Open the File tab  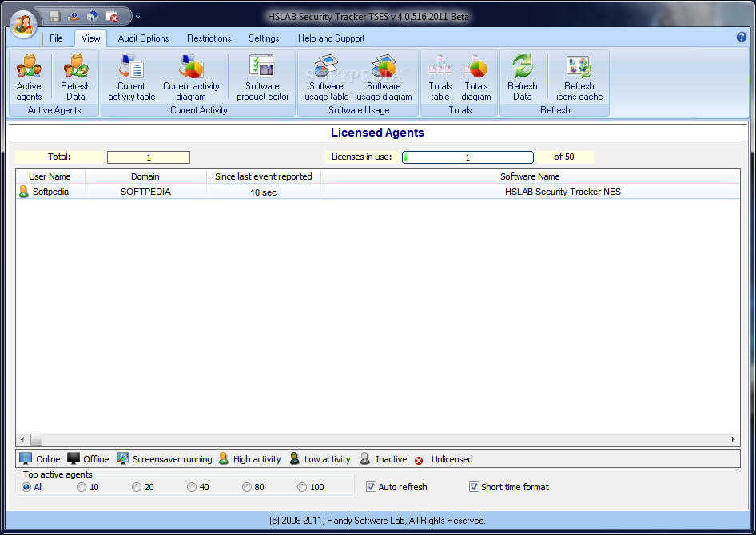(56, 38)
